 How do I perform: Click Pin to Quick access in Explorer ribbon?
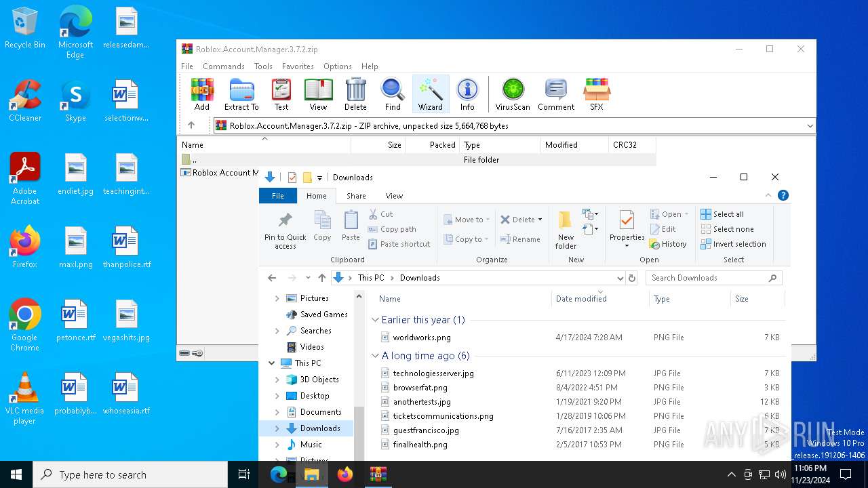click(x=285, y=230)
